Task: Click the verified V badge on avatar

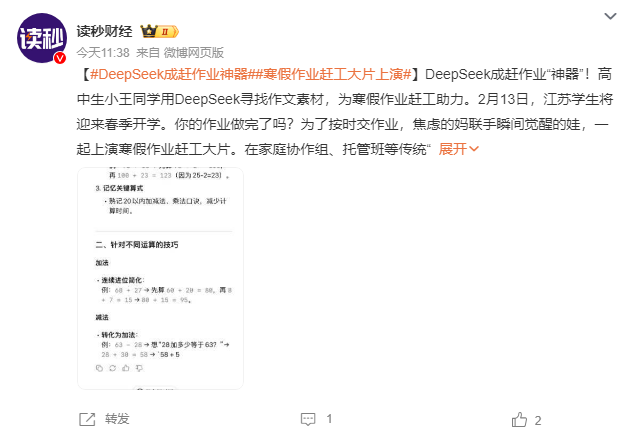Action: tap(60, 58)
